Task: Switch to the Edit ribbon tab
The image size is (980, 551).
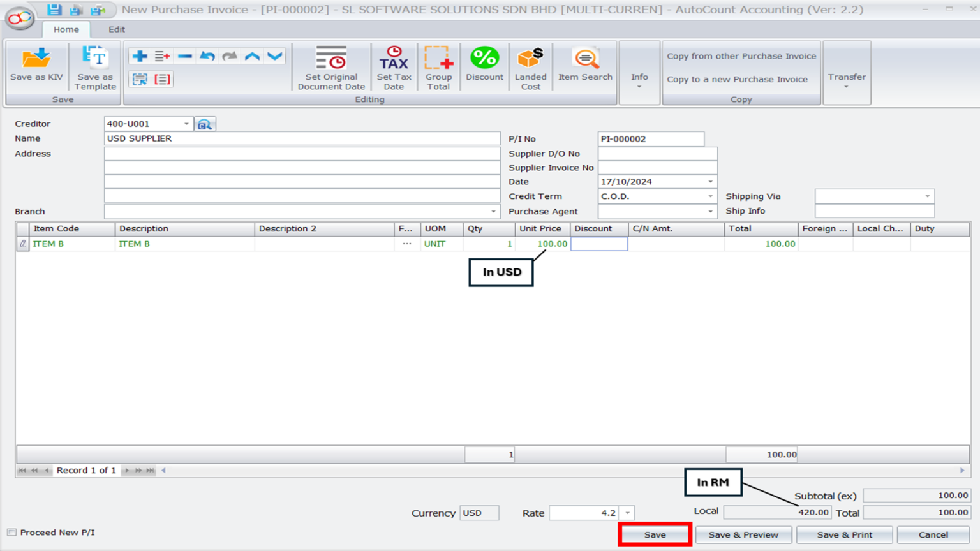Action: tap(117, 29)
